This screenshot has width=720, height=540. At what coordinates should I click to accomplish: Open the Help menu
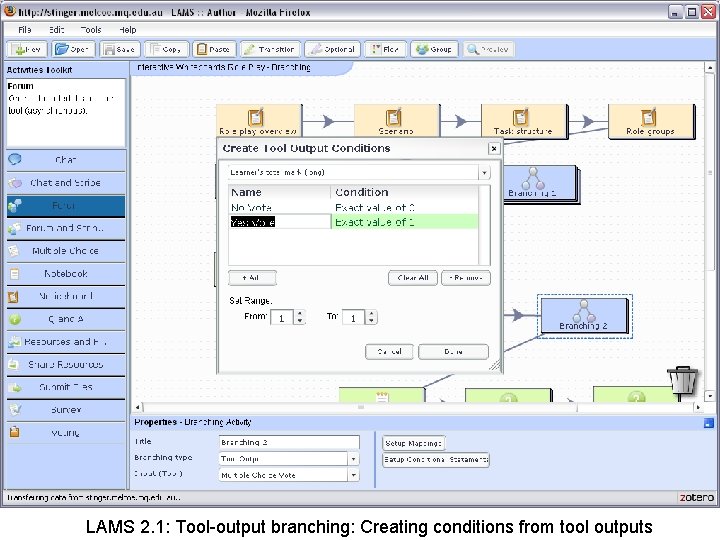(128, 30)
